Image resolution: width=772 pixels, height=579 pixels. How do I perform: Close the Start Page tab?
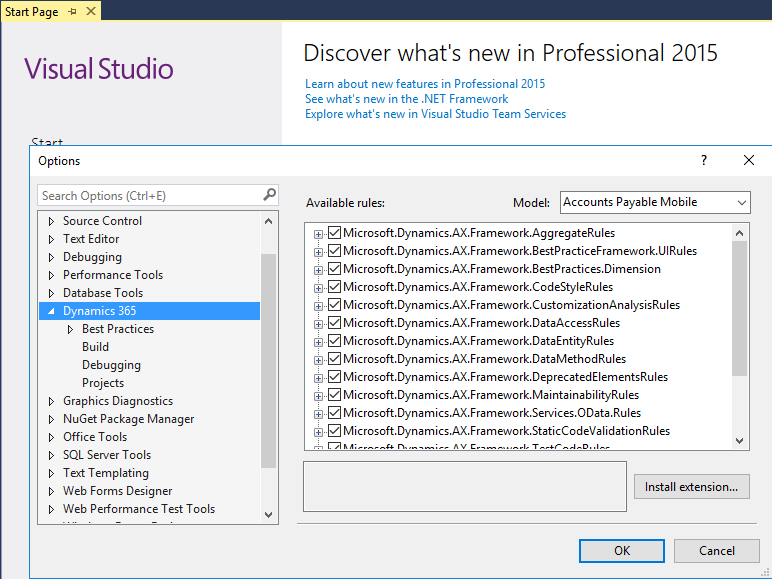click(x=91, y=11)
